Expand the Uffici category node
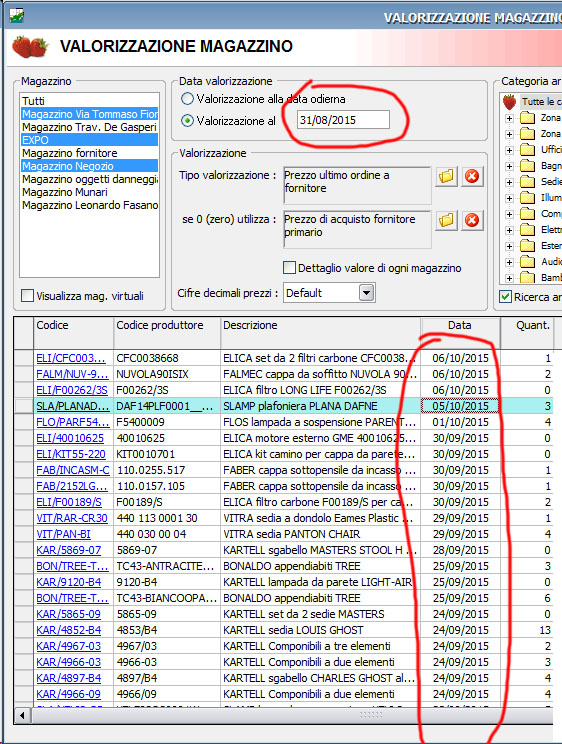The height and width of the screenshot is (744, 562). click(509, 150)
